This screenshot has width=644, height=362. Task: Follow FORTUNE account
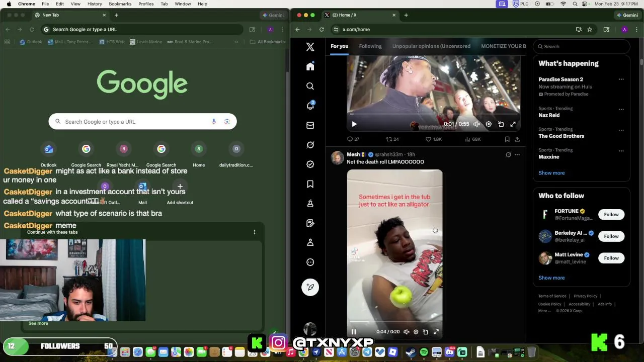click(x=611, y=215)
